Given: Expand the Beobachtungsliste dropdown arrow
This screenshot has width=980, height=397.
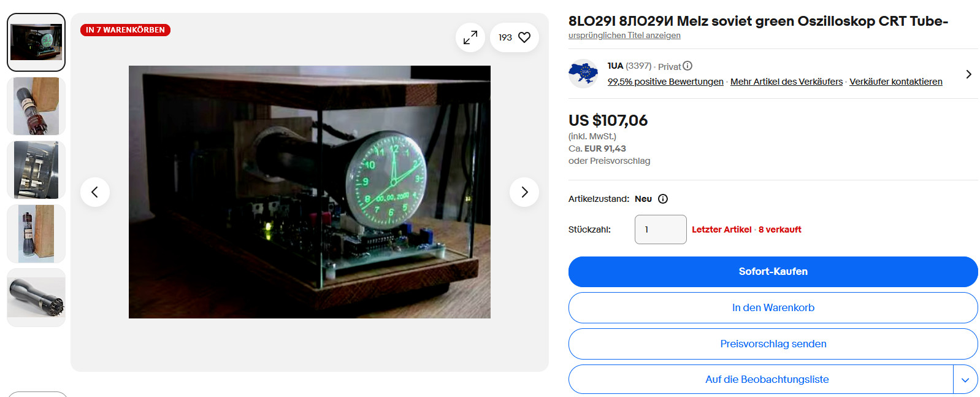Looking at the screenshot, I should [x=965, y=379].
